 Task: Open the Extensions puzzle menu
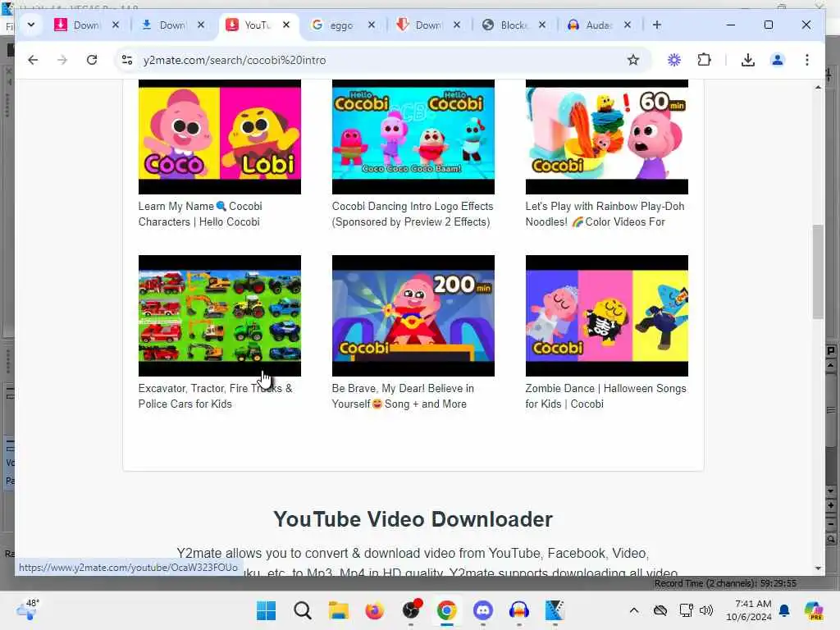coord(704,60)
